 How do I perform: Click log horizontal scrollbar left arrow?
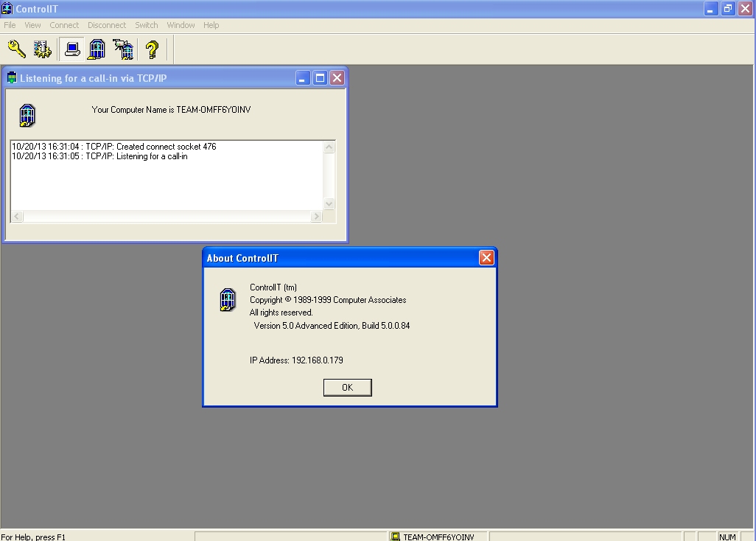[17, 217]
